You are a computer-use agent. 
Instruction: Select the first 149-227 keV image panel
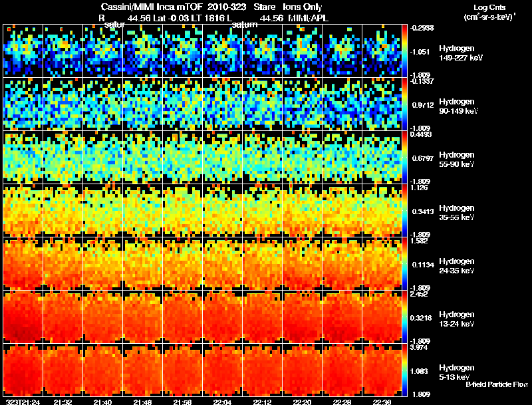[23, 51]
